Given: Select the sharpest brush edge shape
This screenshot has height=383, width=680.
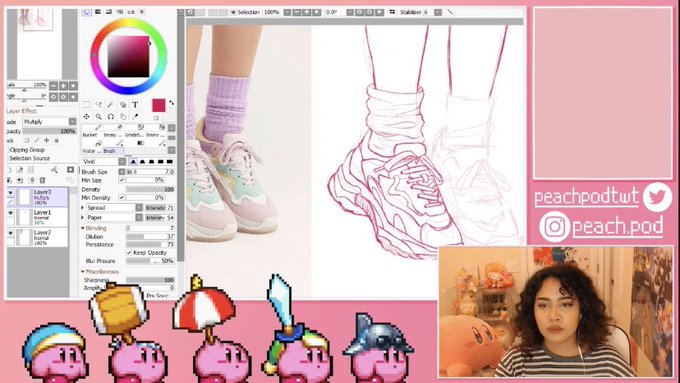Looking at the screenshot, I should (133, 161).
